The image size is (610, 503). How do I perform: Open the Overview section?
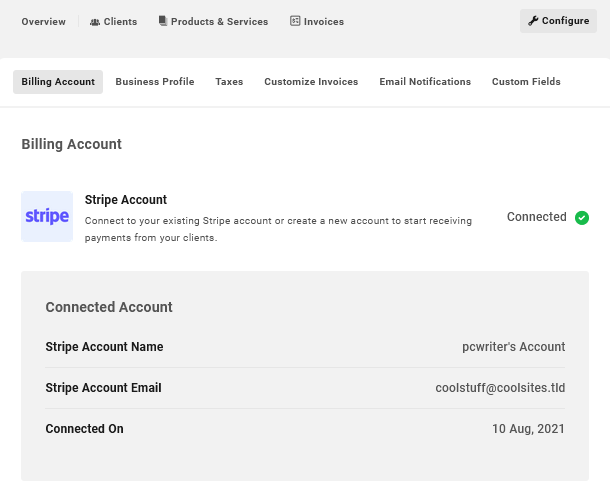[x=44, y=22]
